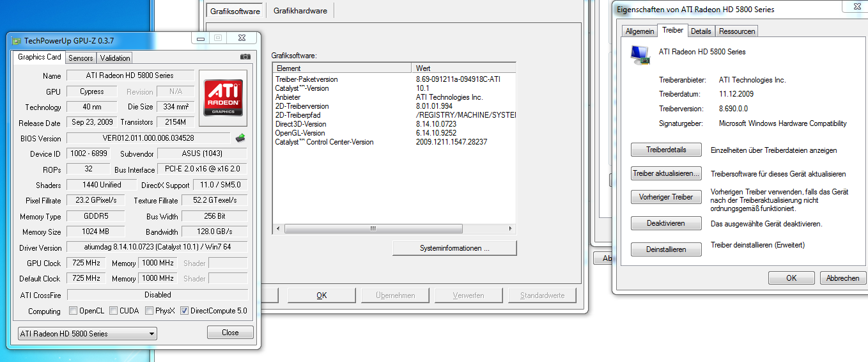Click the GPU-Z camera screenshot icon

245,57
